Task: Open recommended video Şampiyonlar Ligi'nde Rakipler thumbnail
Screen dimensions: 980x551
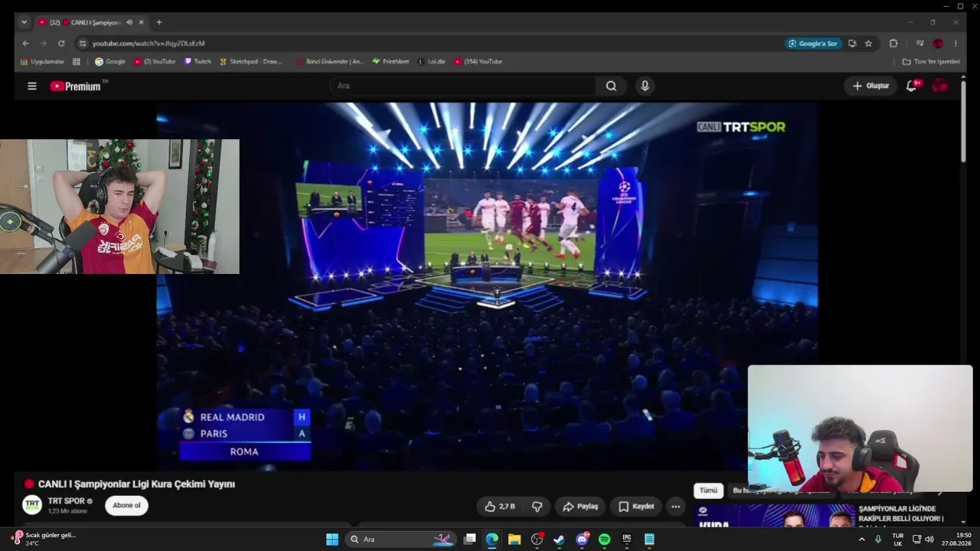Action: [774, 516]
